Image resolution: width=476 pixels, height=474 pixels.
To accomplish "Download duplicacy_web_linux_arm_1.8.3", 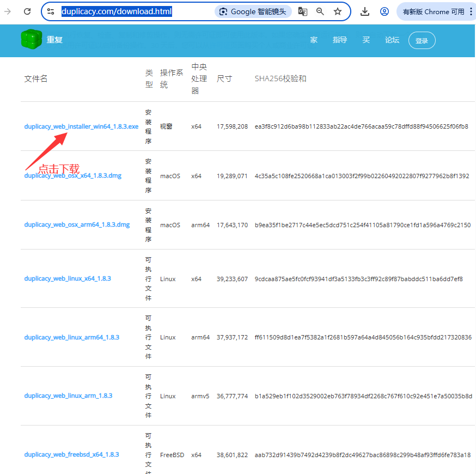I will click(68, 396).
